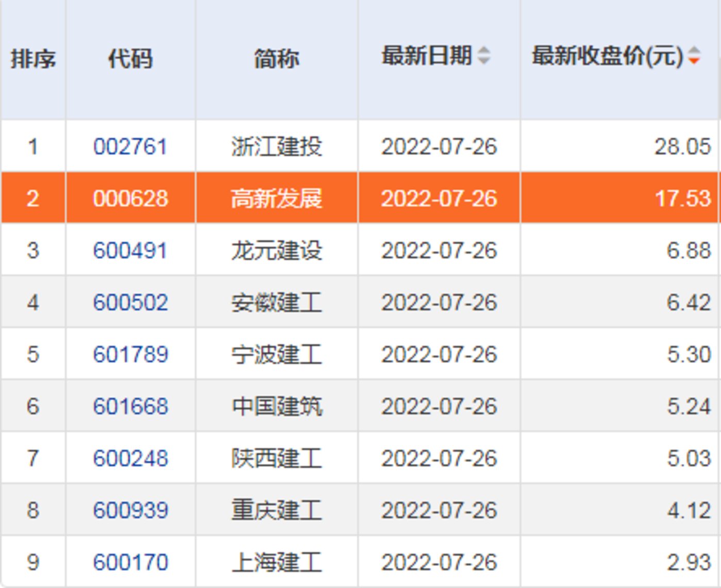This screenshot has width=721, height=588.
Task: Click the 排序 column header
Action: 33,58
